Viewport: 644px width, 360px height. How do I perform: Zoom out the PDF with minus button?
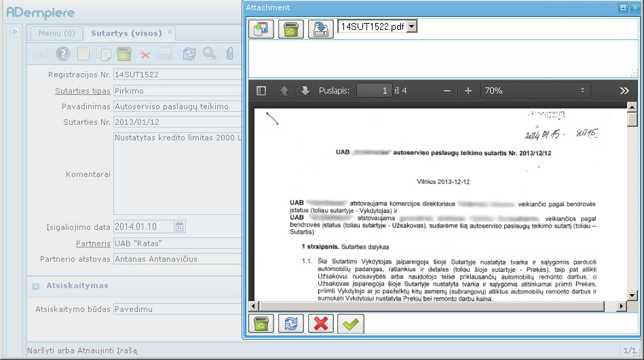click(x=447, y=91)
